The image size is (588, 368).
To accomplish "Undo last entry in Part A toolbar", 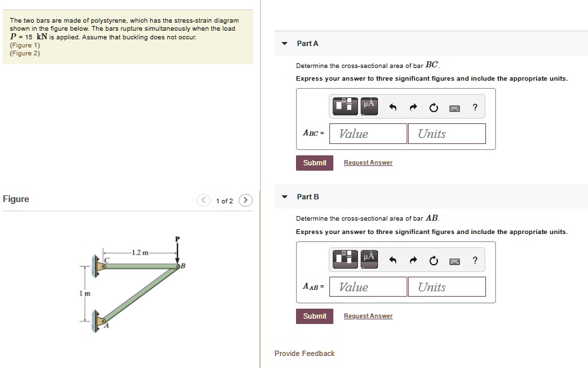I will click(x=393, y=107).
